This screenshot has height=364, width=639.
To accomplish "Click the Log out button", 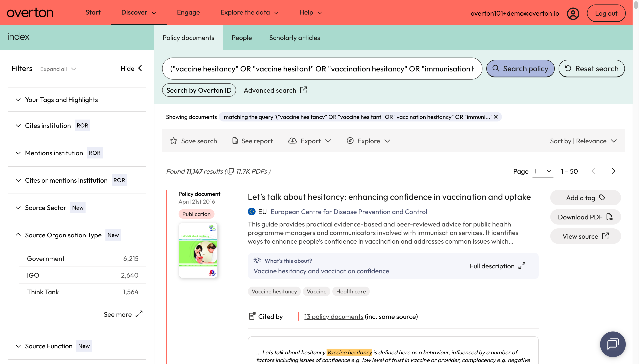I will (606, 13).
